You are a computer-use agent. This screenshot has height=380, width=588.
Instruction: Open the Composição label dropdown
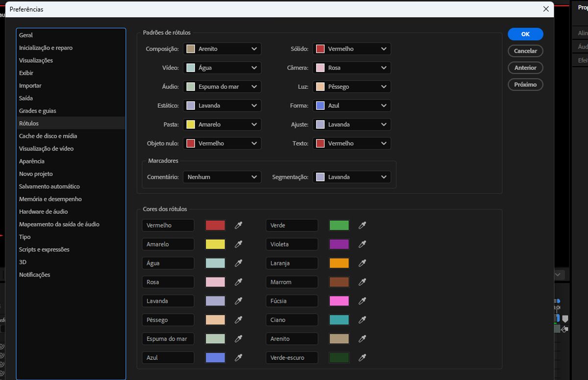[x=222, y=49]
